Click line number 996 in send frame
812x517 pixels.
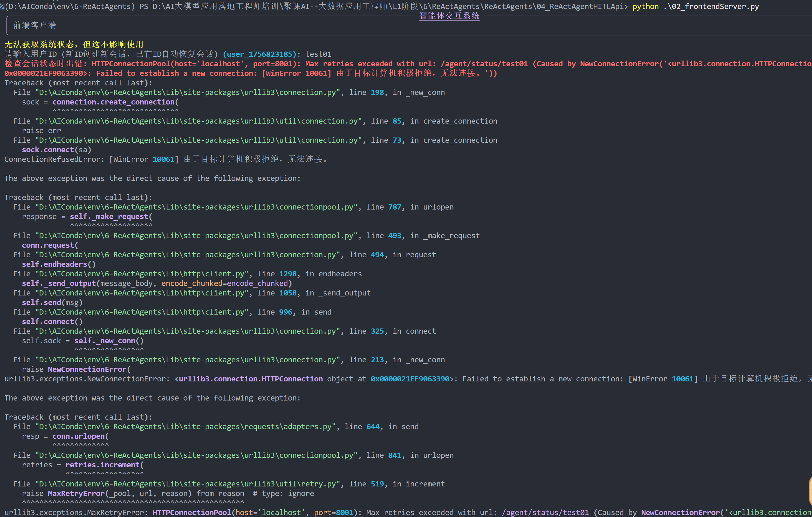285,312
